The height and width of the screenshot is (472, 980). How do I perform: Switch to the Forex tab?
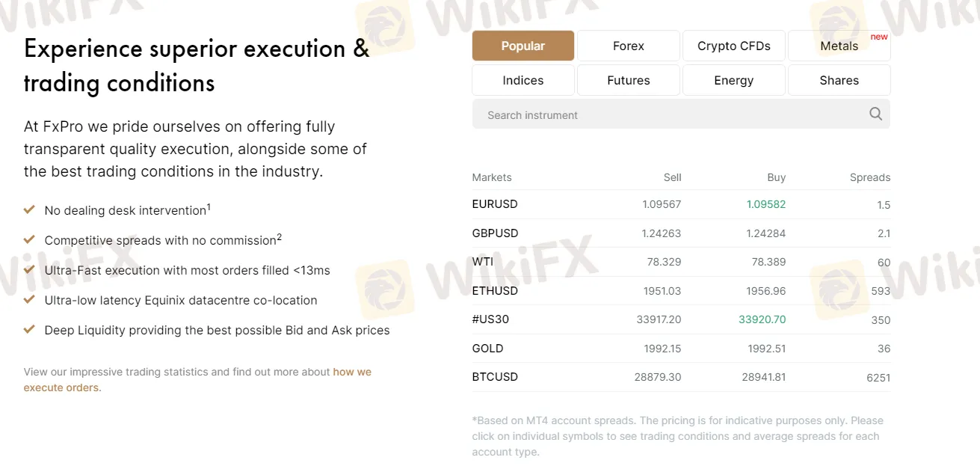(628, 46)
